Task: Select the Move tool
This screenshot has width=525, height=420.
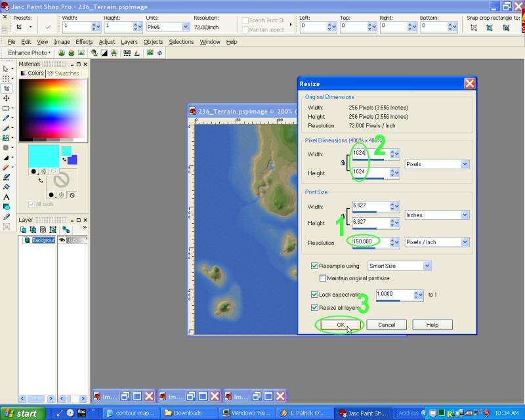Action: click(7, 98)
